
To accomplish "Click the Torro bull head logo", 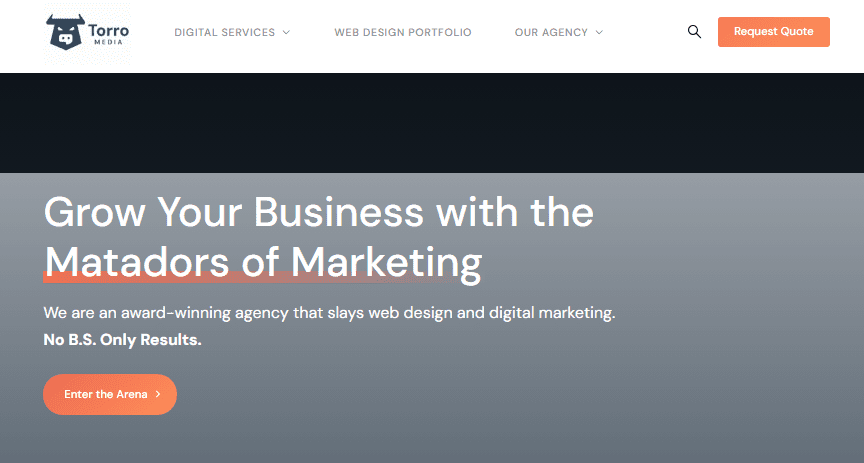I will click(x=66, y=32).
